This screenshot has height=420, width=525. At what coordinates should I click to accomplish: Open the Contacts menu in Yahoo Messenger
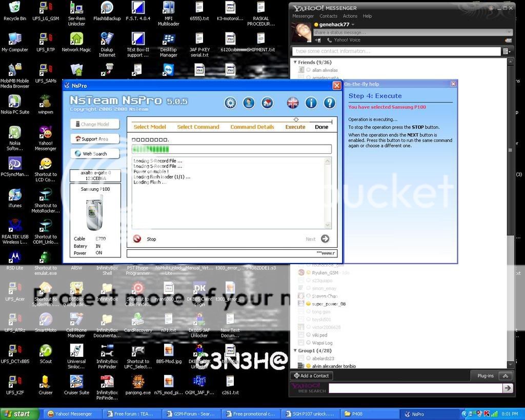pos(328,16)
